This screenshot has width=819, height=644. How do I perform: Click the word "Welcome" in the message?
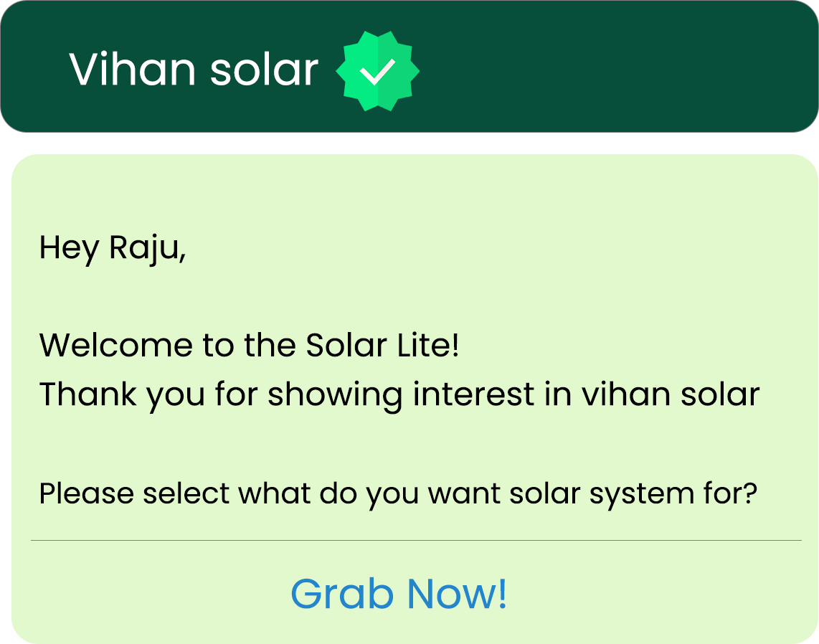point(116,346)
